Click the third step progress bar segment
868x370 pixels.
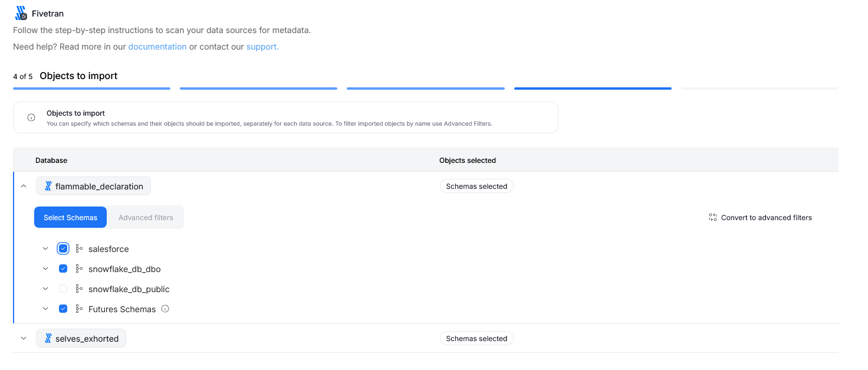click(426, 89)
